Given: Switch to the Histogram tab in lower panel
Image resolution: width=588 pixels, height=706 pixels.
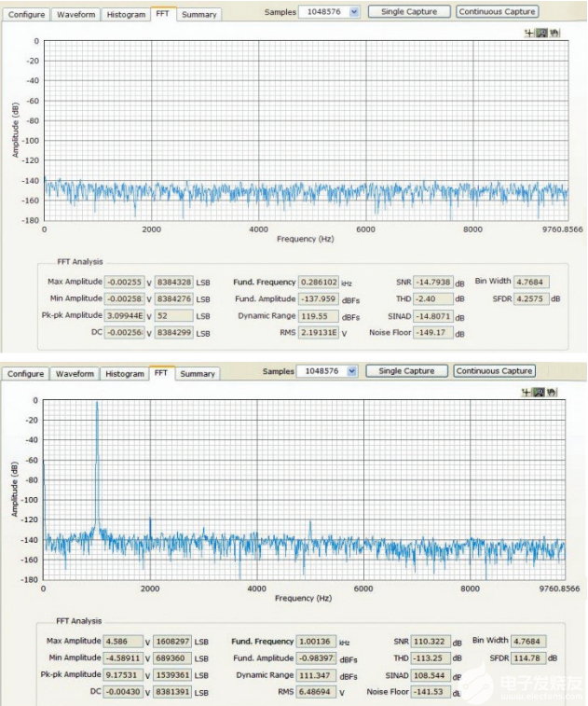Looking at the screenshot, I should click(124, 374).
